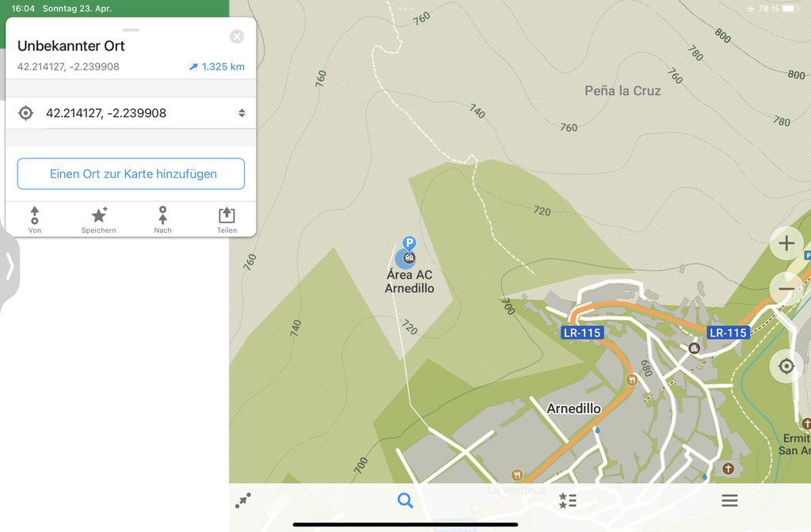Open route planning in bottom bar

[x=243, y=500]
